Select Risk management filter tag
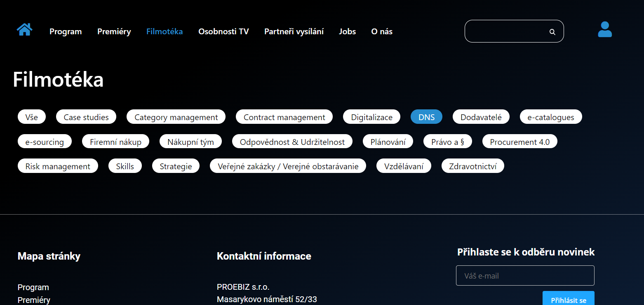 (x=58, y=166)
